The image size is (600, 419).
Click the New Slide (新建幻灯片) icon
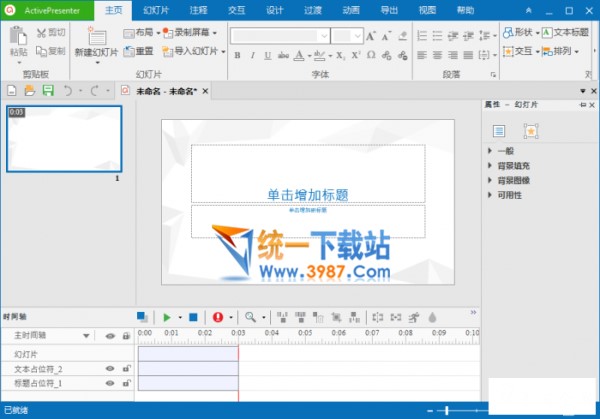96,37
